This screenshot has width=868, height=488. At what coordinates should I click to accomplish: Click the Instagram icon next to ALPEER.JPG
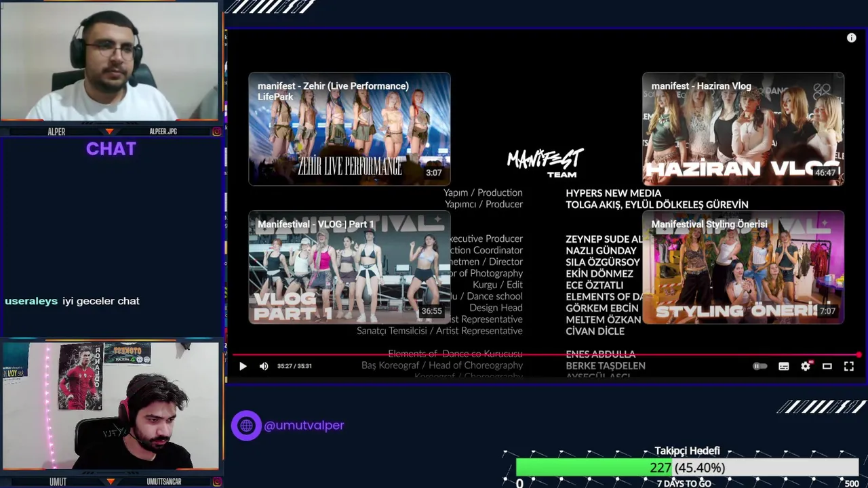pyautogui.click(x=216, y=131)
